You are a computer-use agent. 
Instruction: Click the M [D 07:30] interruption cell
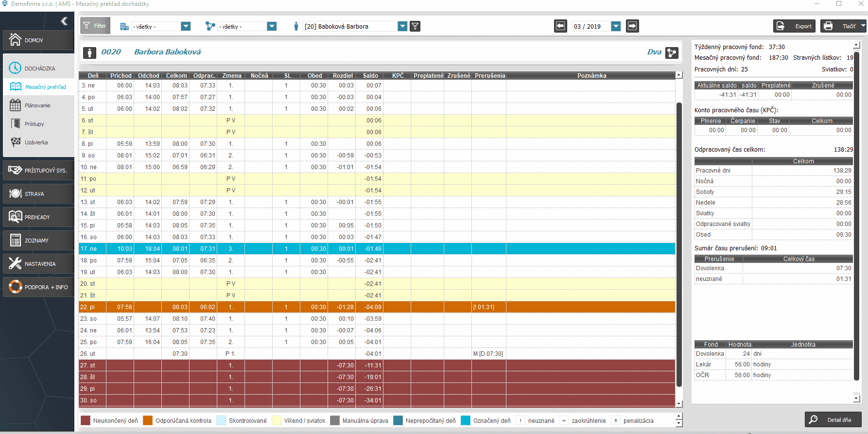tap(488, 354)
